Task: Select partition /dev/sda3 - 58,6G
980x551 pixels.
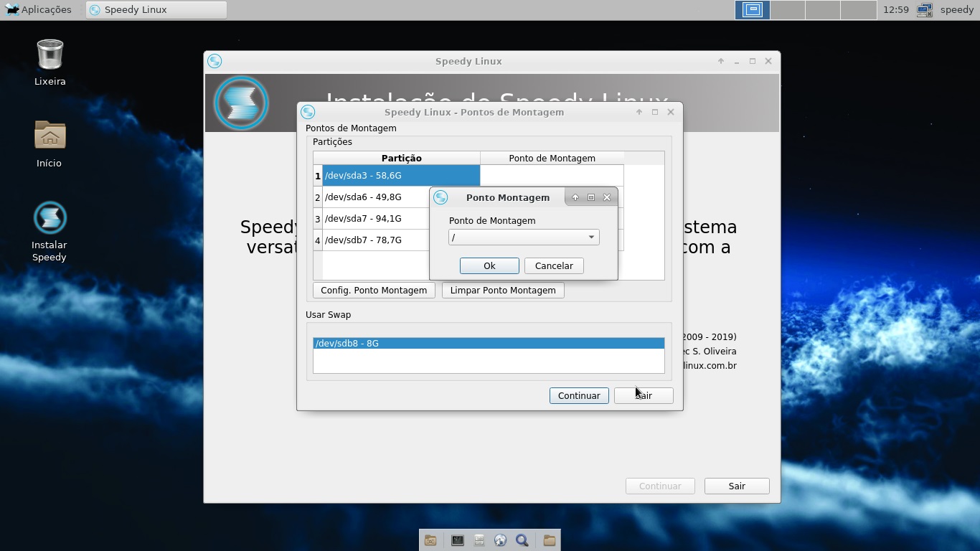Action: [x=401, y=176]
